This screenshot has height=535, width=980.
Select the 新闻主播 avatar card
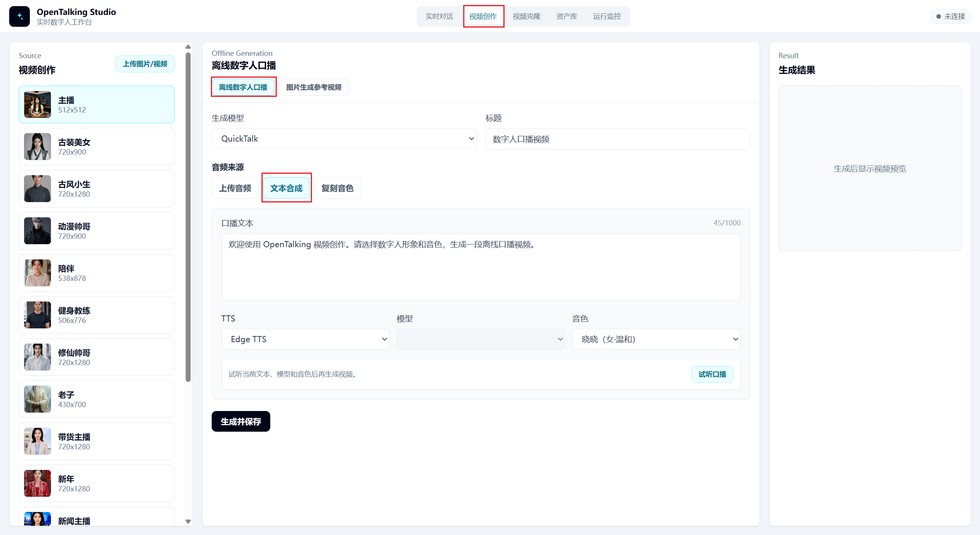coord(96,517)
